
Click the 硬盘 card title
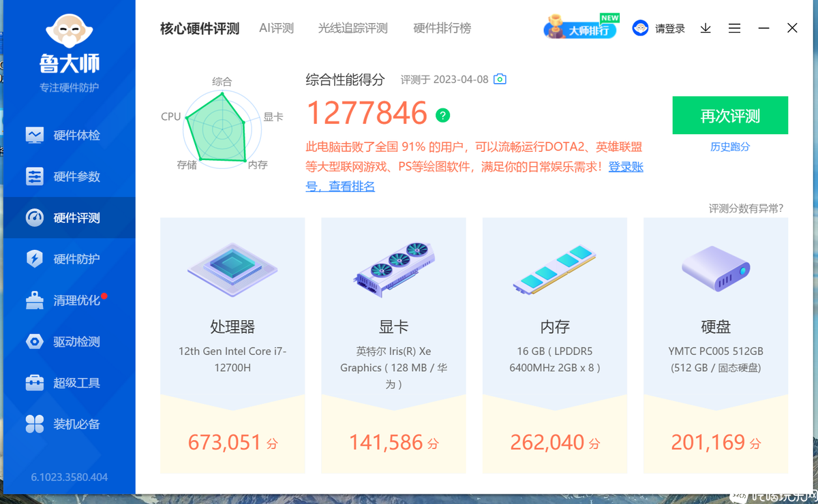point(716,327)
